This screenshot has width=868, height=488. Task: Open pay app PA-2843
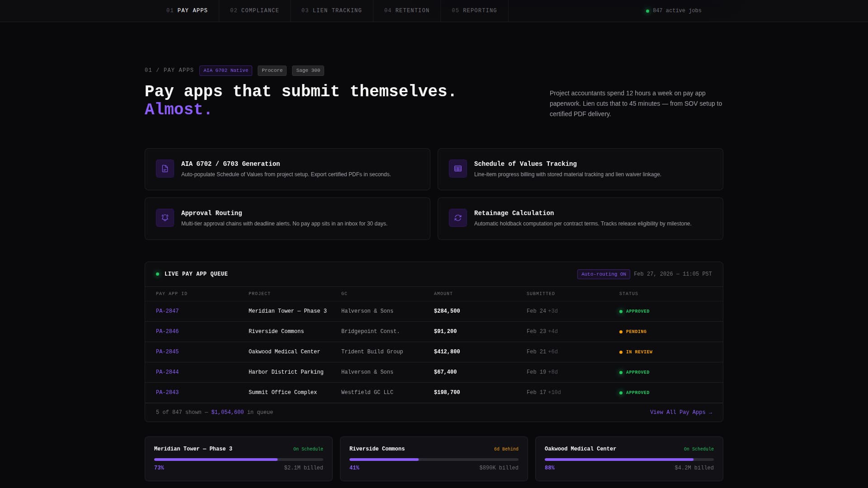[167, 393]
